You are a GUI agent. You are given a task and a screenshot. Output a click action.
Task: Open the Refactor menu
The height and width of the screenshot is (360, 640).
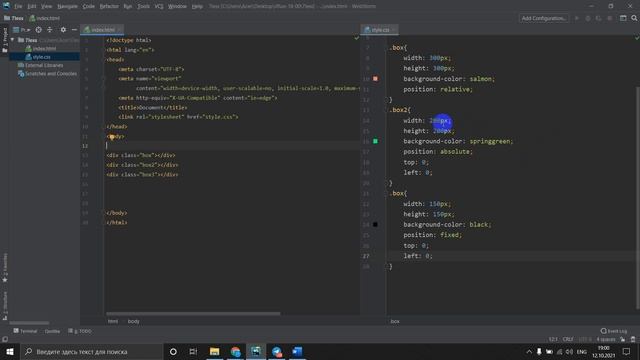(109, 6)
